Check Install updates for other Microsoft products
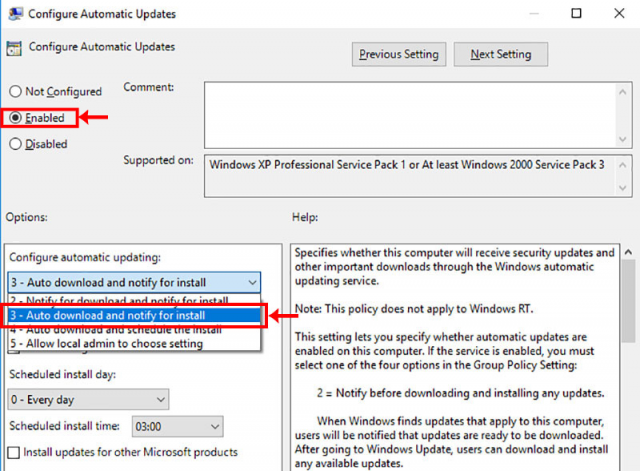The width and height of the screenshot is (640, 471). tap(13, 453)
